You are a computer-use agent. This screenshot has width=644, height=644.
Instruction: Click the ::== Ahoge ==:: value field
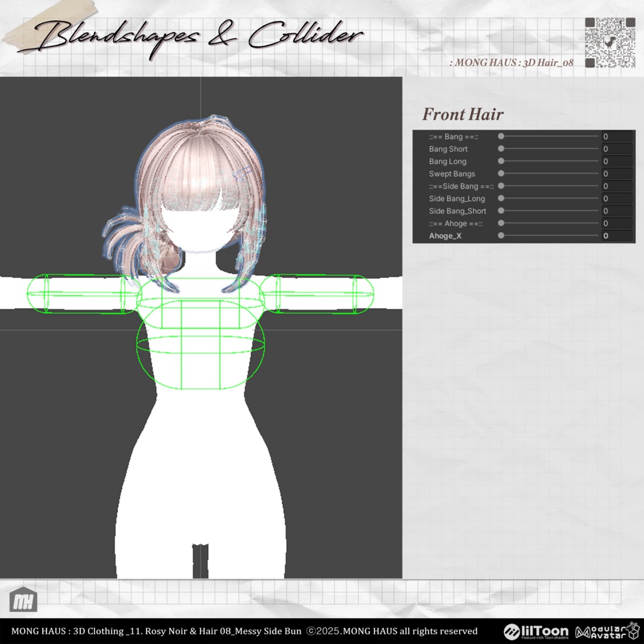point(617,223)
